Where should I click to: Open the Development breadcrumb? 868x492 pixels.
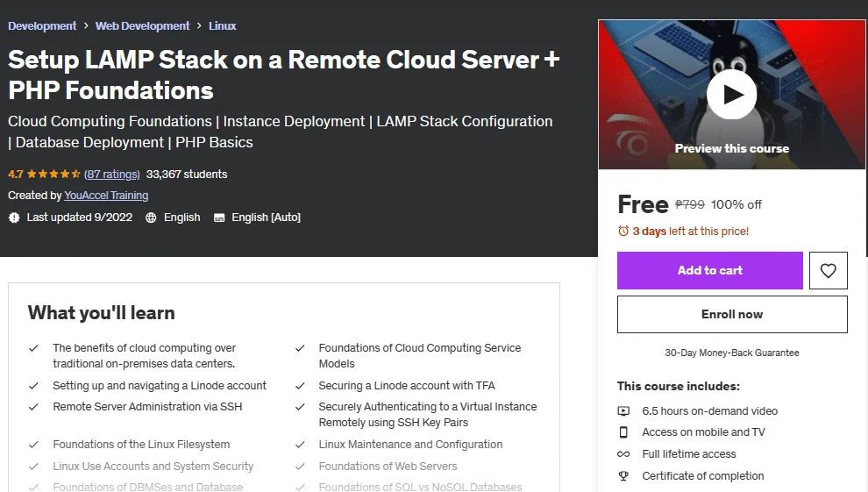(42, 26)
